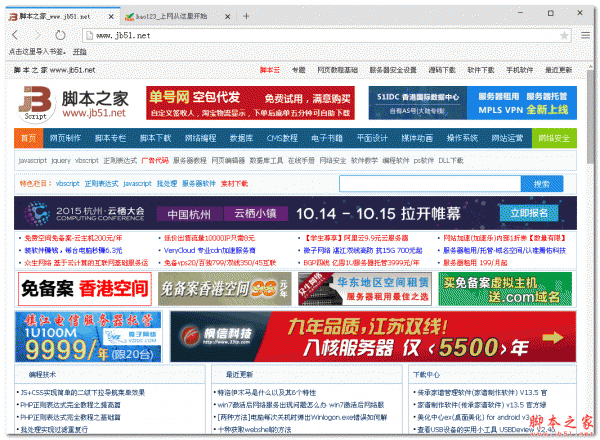
Task: Open 网页教程基础 top link
Action: (x=338, y=70)
